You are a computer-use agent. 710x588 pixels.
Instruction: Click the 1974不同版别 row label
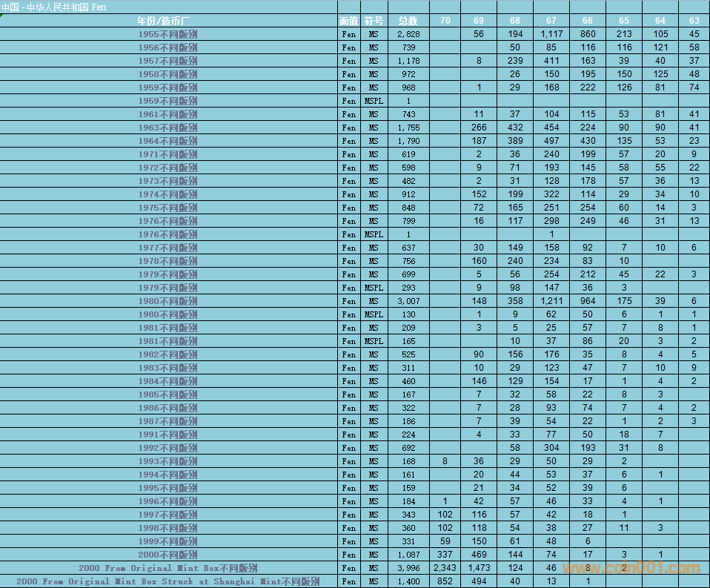[x=167, y=194]
